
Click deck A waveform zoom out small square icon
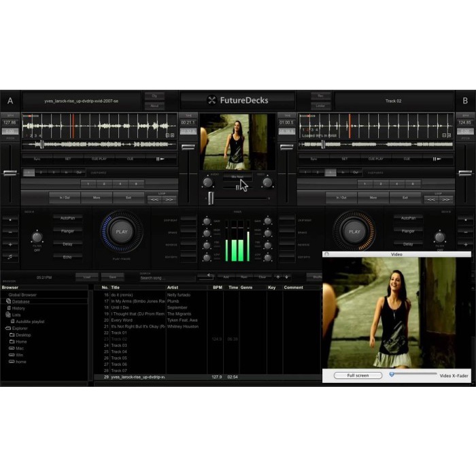click(x=167, y=135)
